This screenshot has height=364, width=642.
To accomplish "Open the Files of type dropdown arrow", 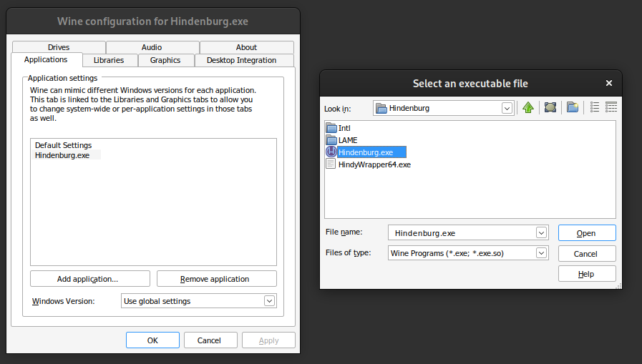I will pyautogui.click(x=541, y=253).
